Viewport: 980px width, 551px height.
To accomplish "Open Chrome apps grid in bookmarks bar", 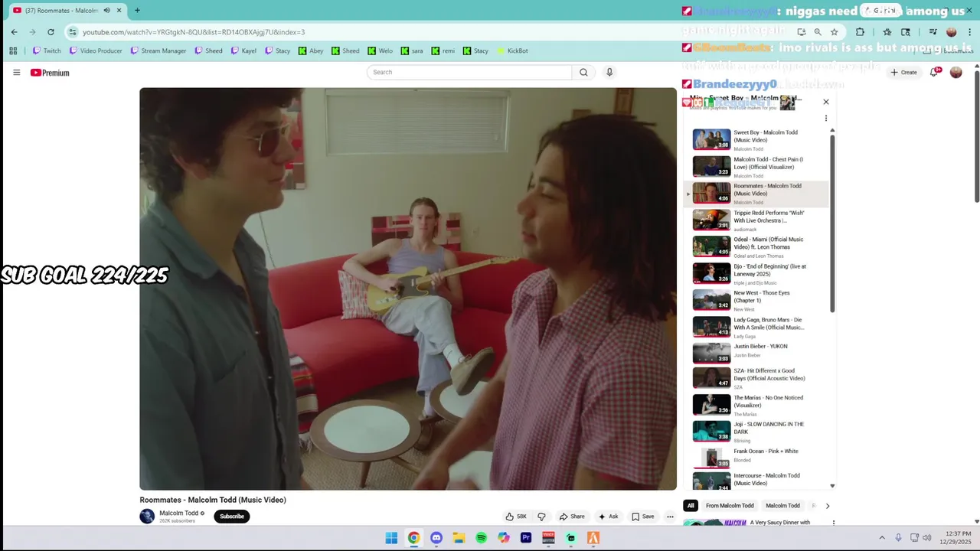I will (x=13, y=51).
